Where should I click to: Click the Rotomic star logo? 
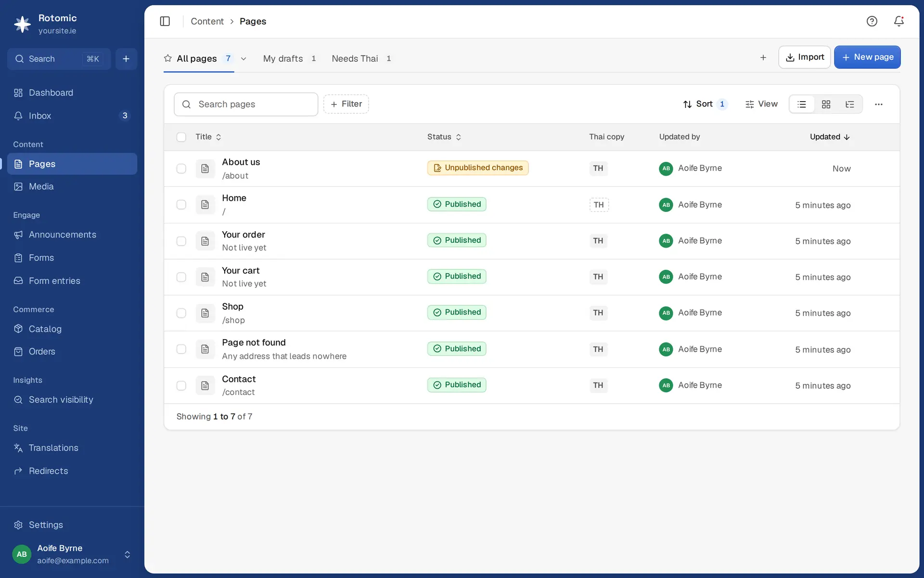22,24
